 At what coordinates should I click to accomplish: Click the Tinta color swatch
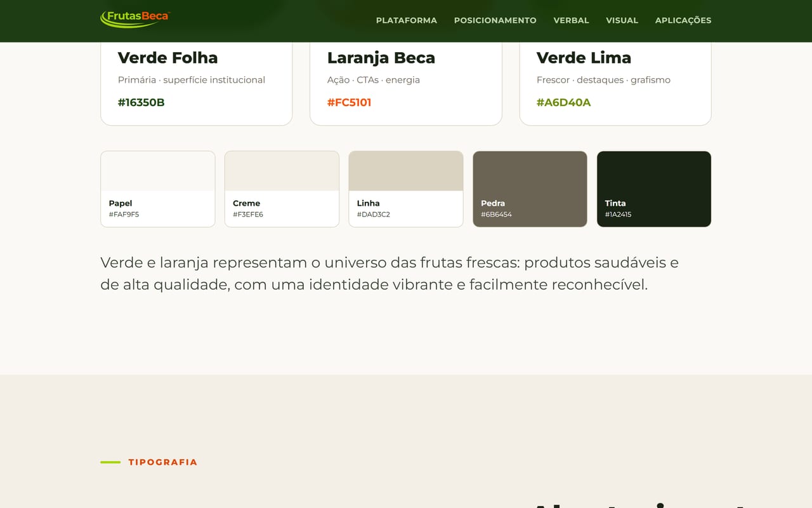point(654,189)
